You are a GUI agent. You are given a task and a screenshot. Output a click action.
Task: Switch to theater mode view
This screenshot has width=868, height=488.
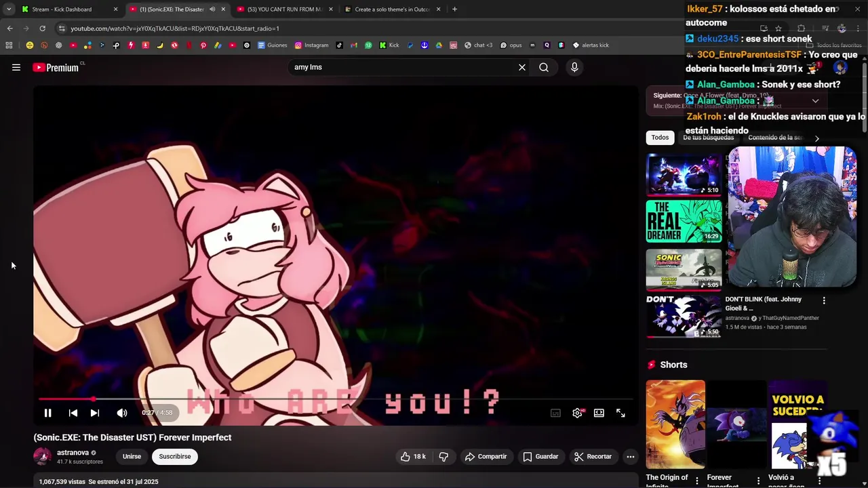pos(599,413)
